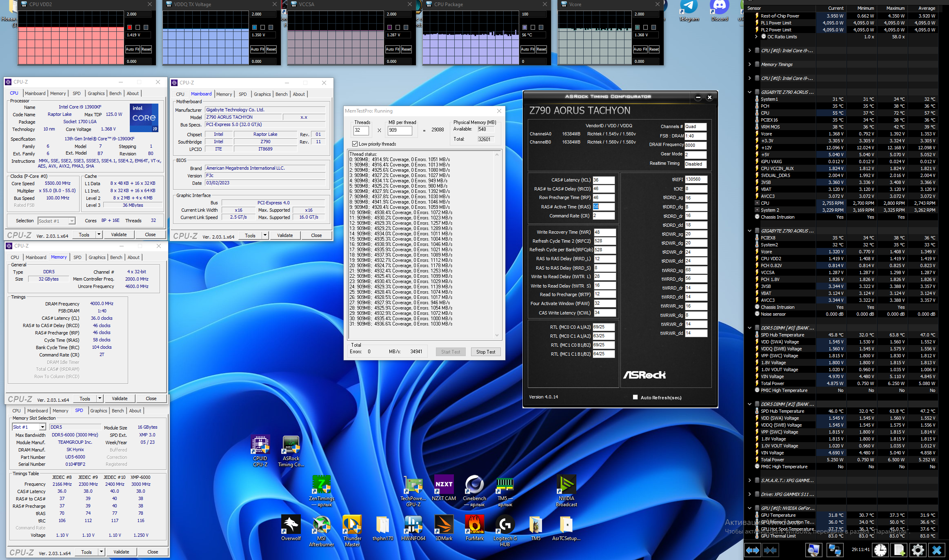Enable Auto Refresh checkbox in Timing Configurator

tap(635, 397)
